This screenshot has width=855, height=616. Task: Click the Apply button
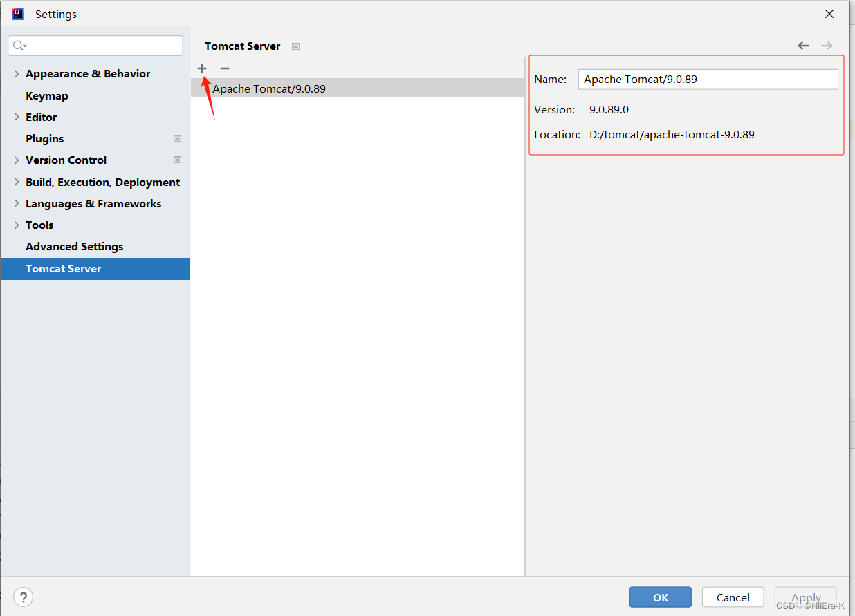click(806, 597)
